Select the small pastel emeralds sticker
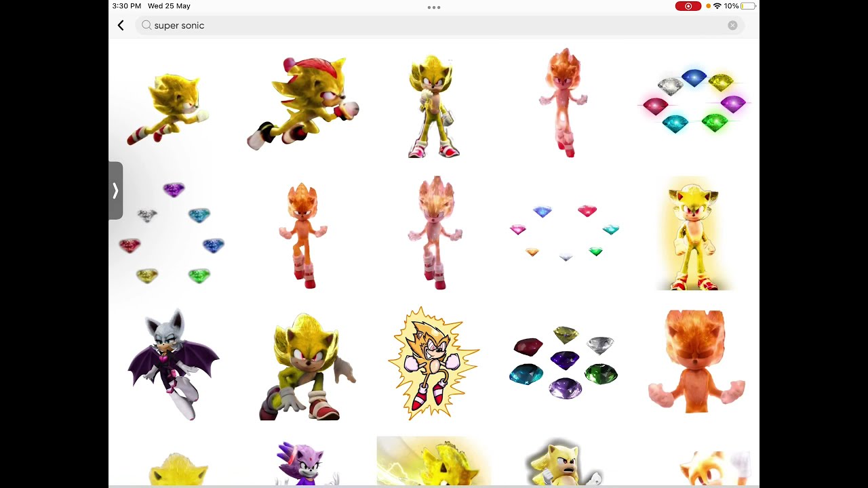 point(564,232)
